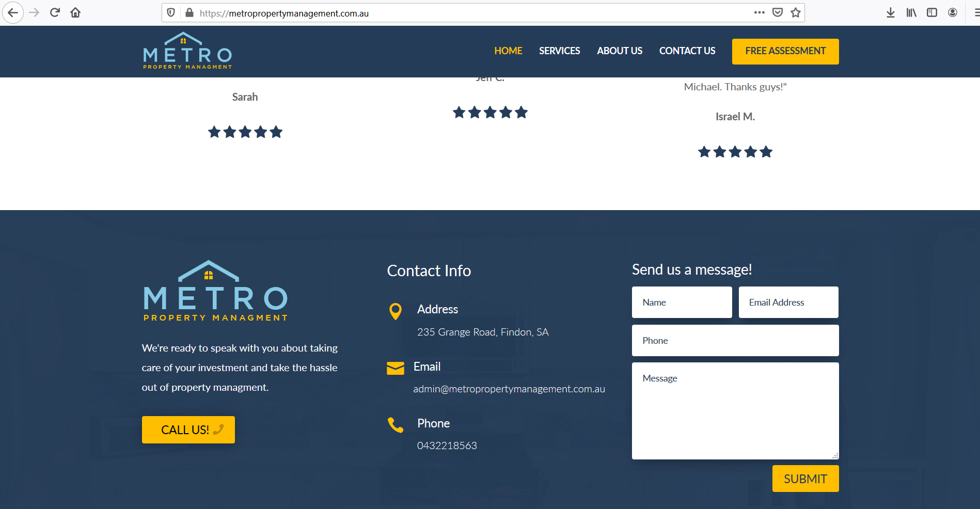Go back to the previous page
980x509 pixels.
(x=13, y=13)
